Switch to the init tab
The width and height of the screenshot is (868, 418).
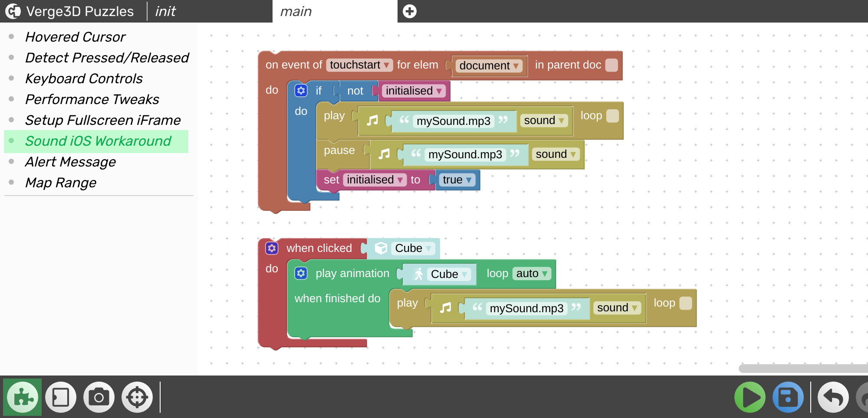click(x=165, y=11)
